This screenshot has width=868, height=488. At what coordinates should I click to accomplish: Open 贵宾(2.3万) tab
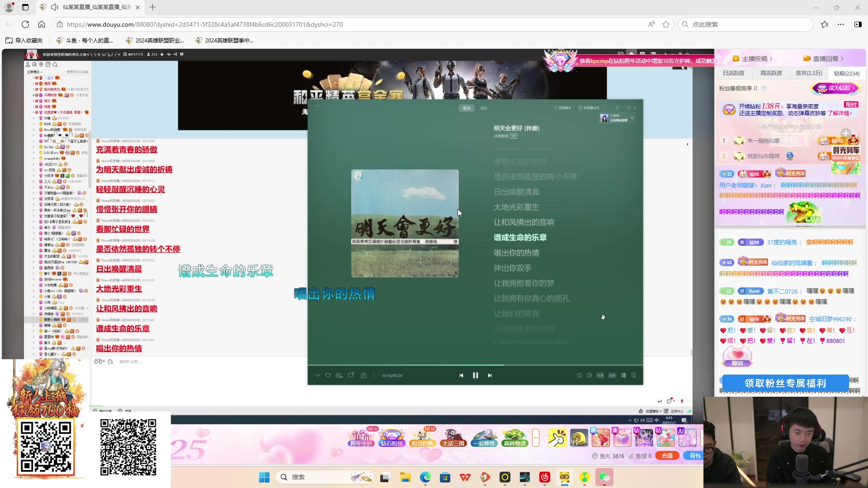pos(809,73)
